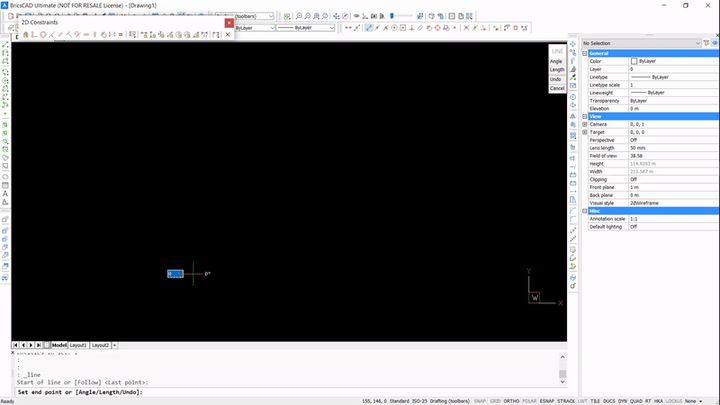The height and width of the screenshot is (405, 720).
Task: Toggle ESNAP in the status bar
Action: 547,401
